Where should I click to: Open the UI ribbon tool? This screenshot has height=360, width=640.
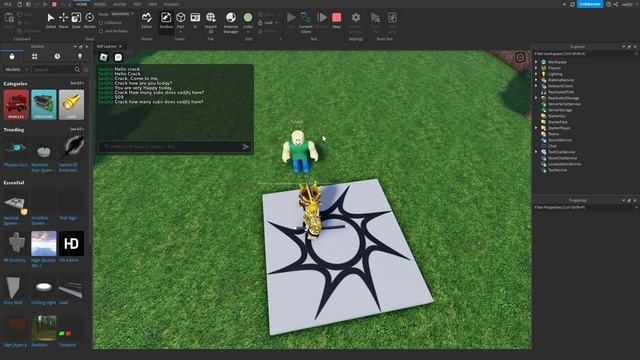pyautogui.click(x=195, y=20)
